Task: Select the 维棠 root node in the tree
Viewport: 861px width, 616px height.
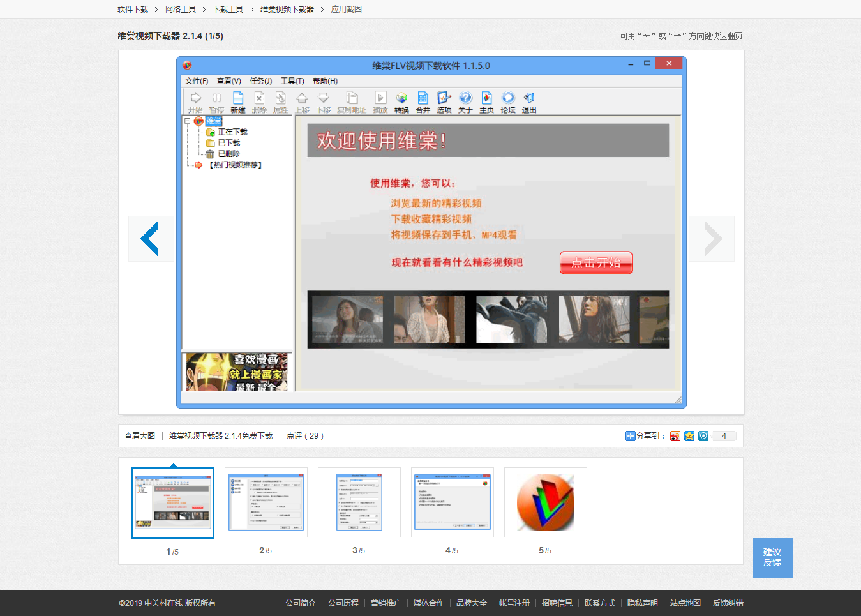Action: pyautogui.click(x=214, y=121)
